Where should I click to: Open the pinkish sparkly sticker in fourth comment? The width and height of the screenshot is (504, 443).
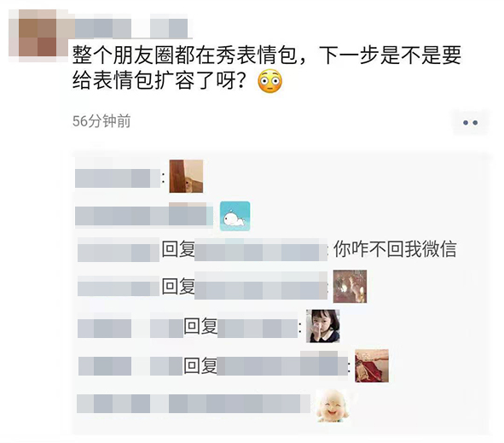click(350, 286)
